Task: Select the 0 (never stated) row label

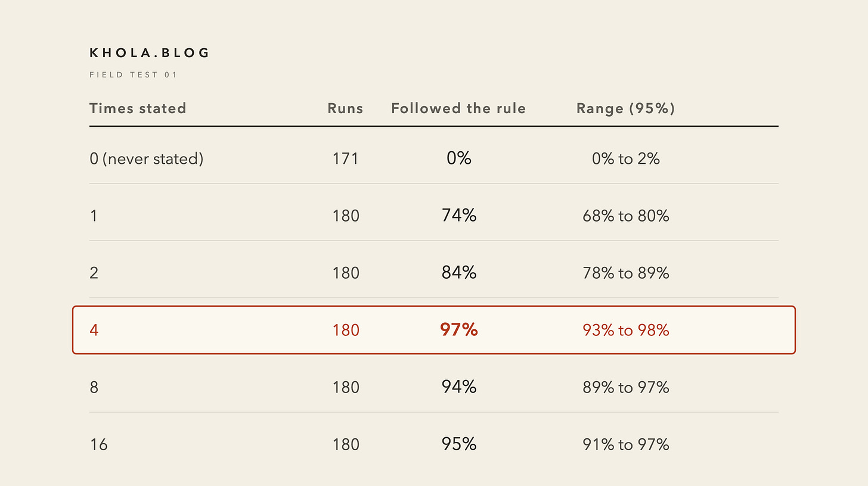Action: [x=147, y=158]
